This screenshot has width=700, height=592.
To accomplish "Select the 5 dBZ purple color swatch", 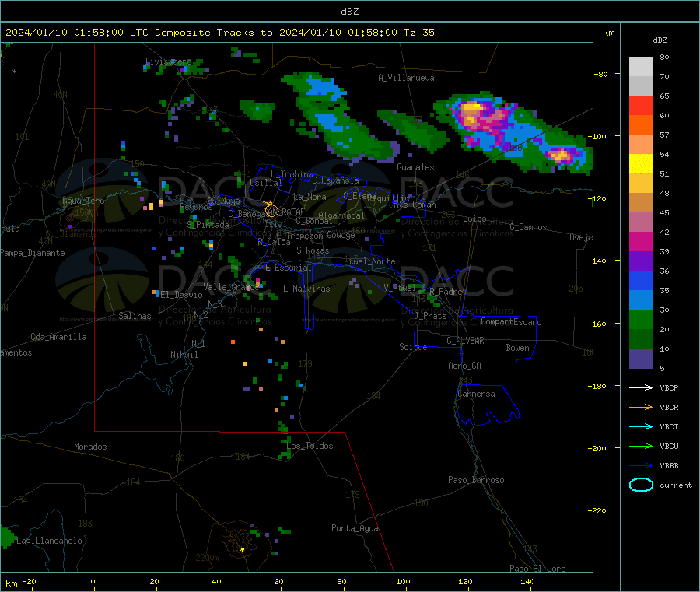I will point(641,359).
